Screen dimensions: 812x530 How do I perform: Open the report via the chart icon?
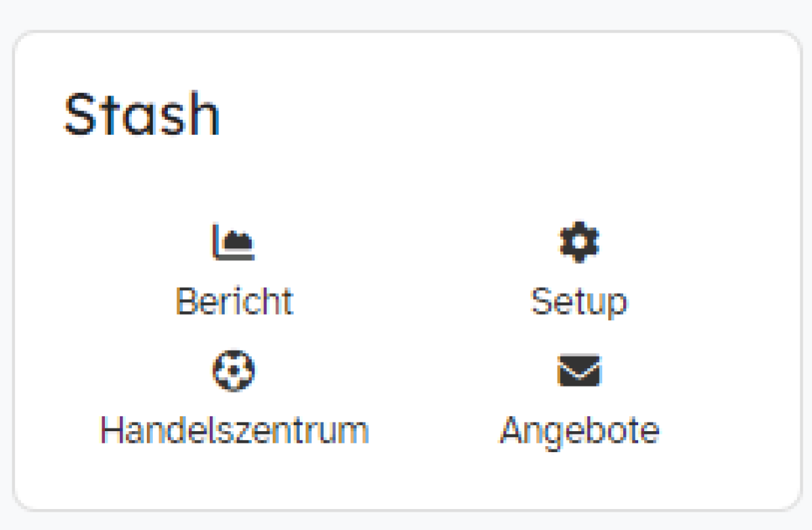coord(234,242)
